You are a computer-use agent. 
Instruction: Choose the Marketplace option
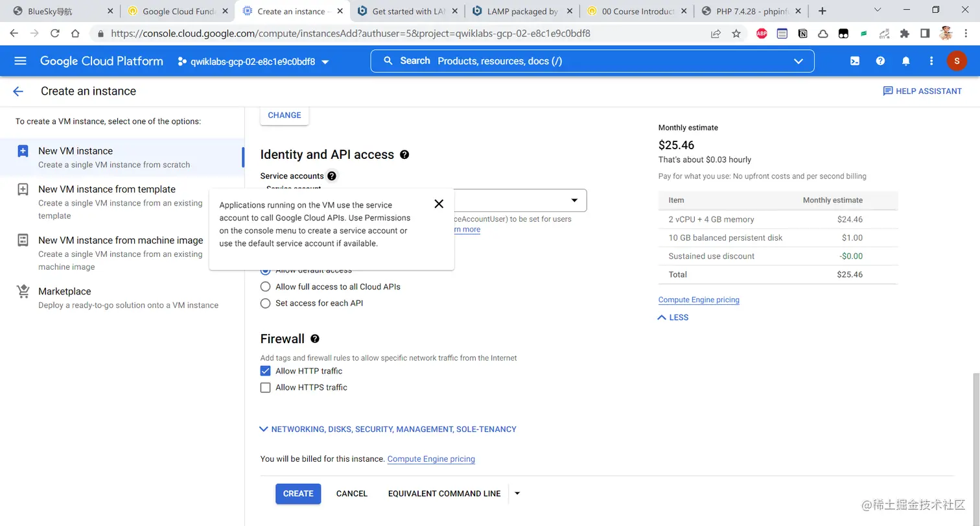click(122, 298)
